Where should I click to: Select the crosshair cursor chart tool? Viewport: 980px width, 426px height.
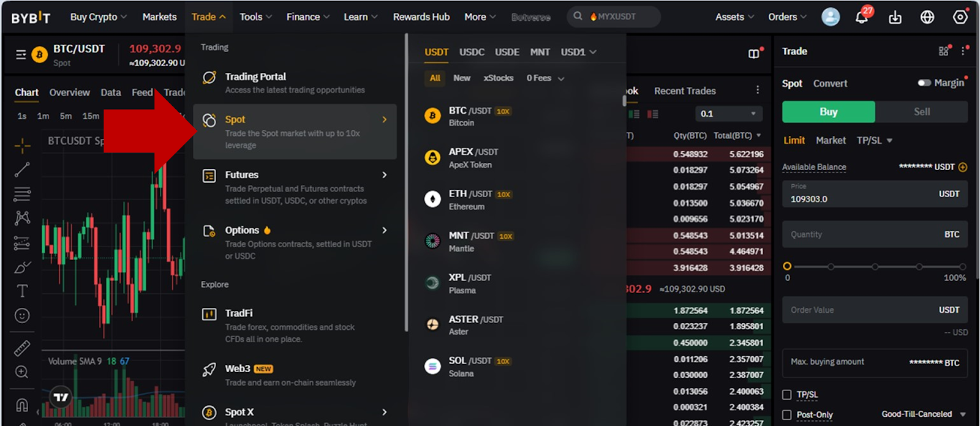coord(22,146)
